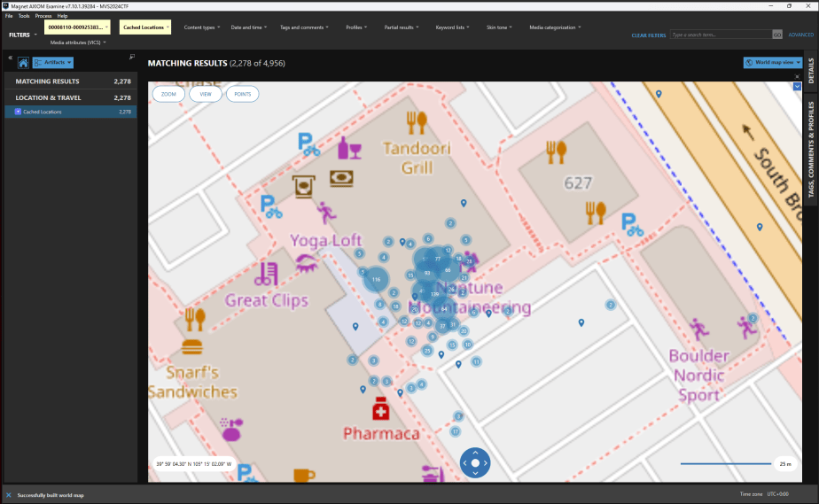Image resolution: width=819 pixels, height=504 pixels.
Task: Click the 116 location cluster marker
Action: [x=376, y=280]
